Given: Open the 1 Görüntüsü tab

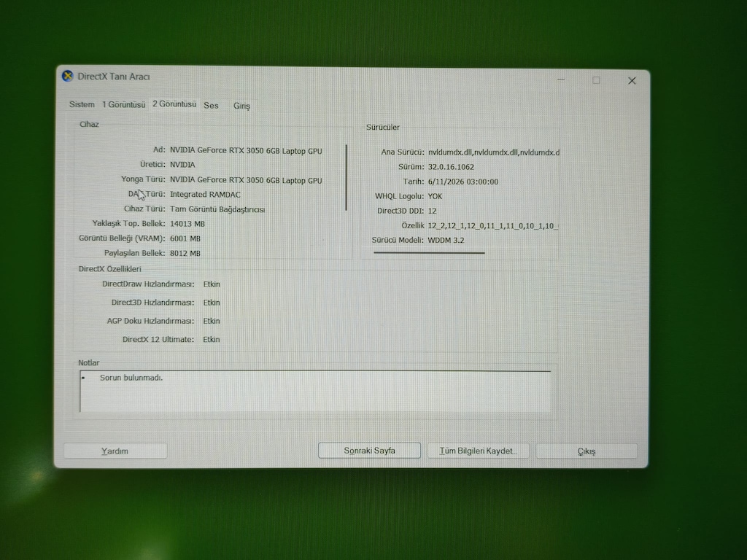Looking at the screenshot, I should point(123,104).
